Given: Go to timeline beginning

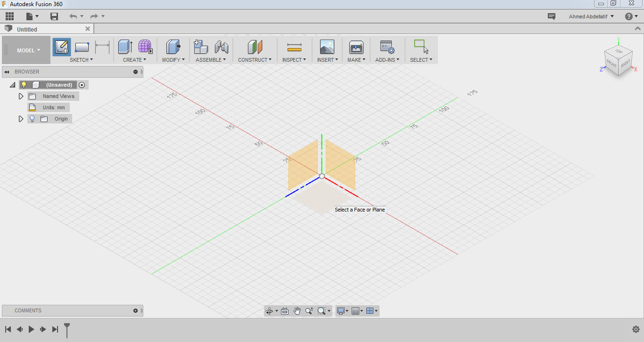Looking at the screenshot, I should [x=8, y=329].
